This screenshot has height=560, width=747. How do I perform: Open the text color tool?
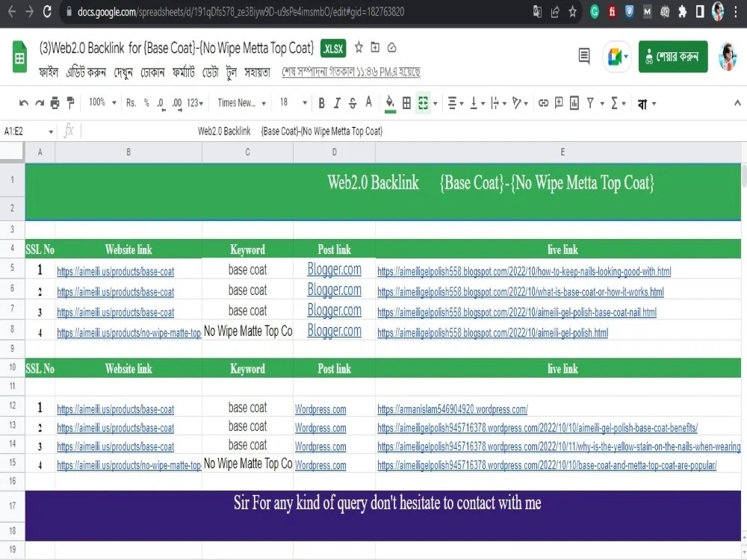(368, 102)
